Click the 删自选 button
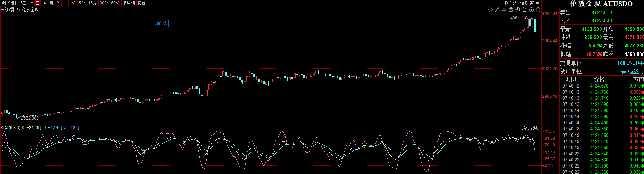 (511, 3)
